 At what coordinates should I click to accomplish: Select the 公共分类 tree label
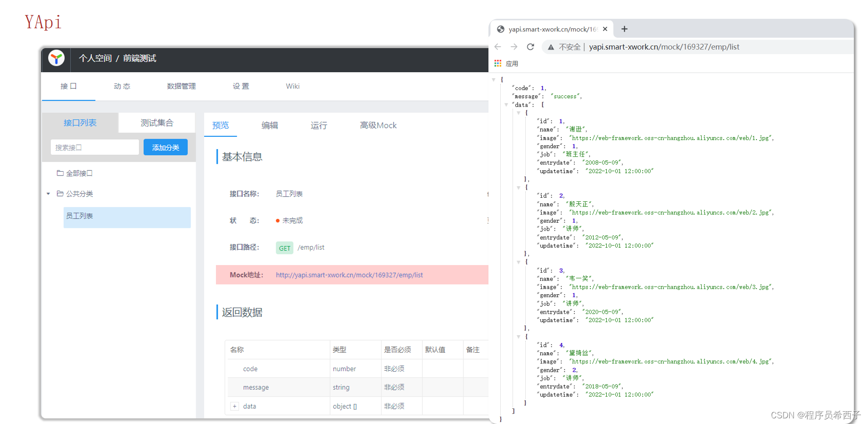point(79,194)
